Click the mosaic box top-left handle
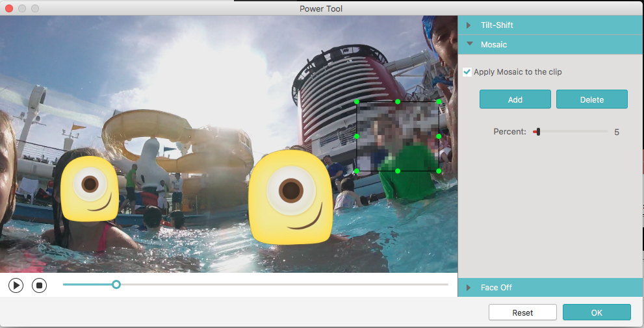The height and width of the screenshot is (328, 644). 357,101
